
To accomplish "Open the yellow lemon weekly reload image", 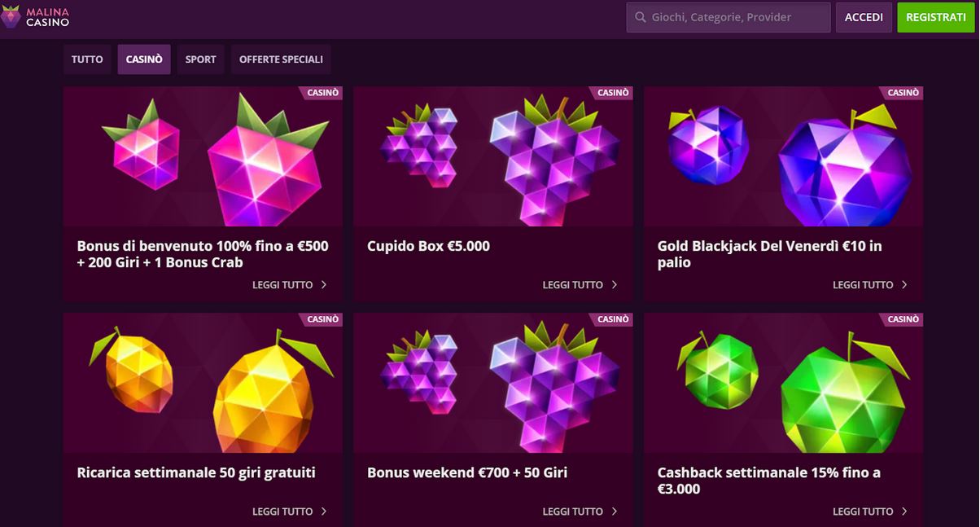I will coord(203,383).
